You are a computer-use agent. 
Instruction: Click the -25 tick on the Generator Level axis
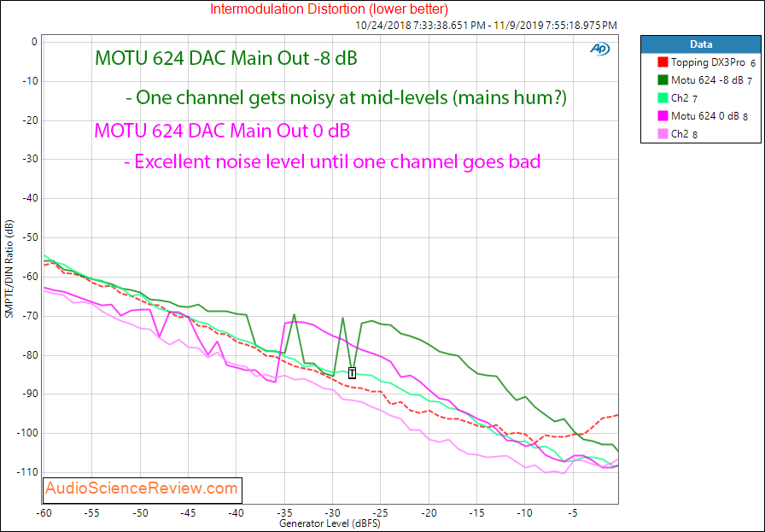point(381,513)
